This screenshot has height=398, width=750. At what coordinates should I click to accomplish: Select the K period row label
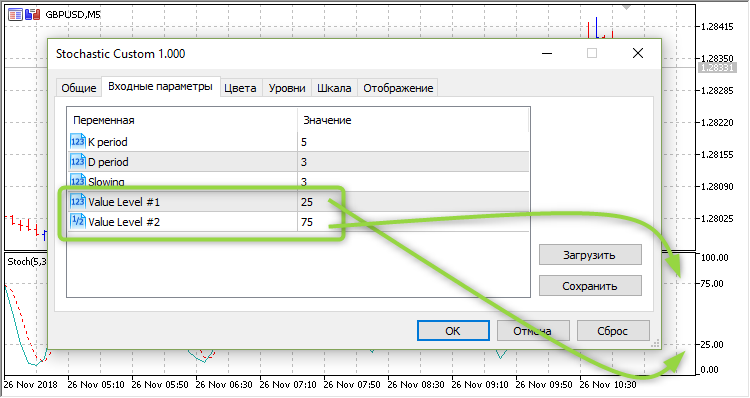108,142
